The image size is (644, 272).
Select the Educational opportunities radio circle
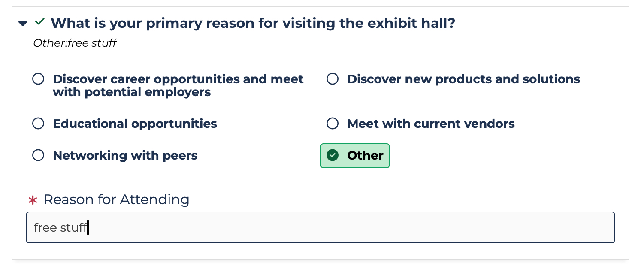[x=39, y=124]
